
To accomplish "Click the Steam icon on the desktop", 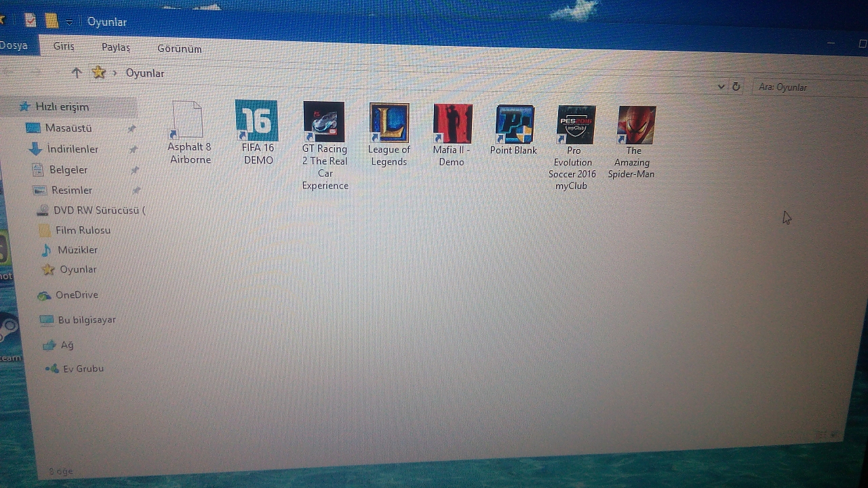I will point(8,329).
